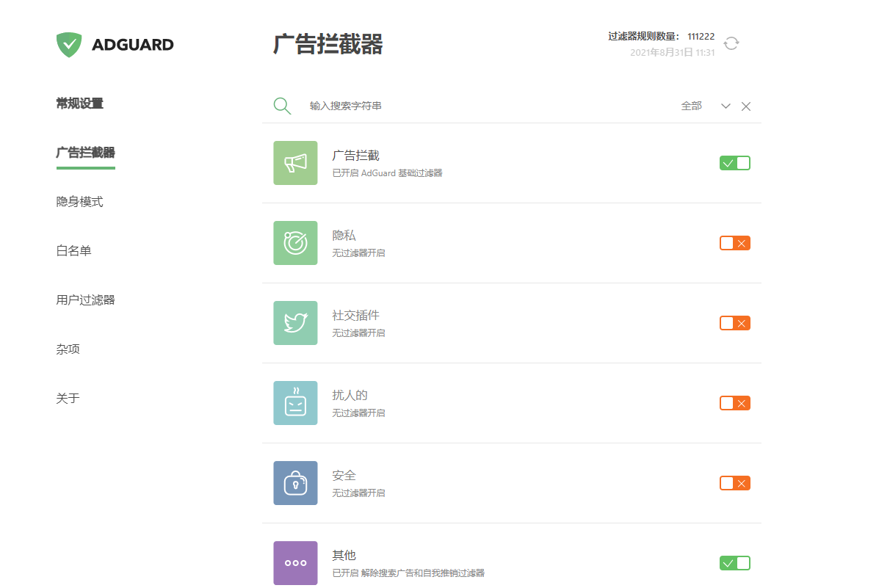Disable the 其他 toggle

[735, 563]
